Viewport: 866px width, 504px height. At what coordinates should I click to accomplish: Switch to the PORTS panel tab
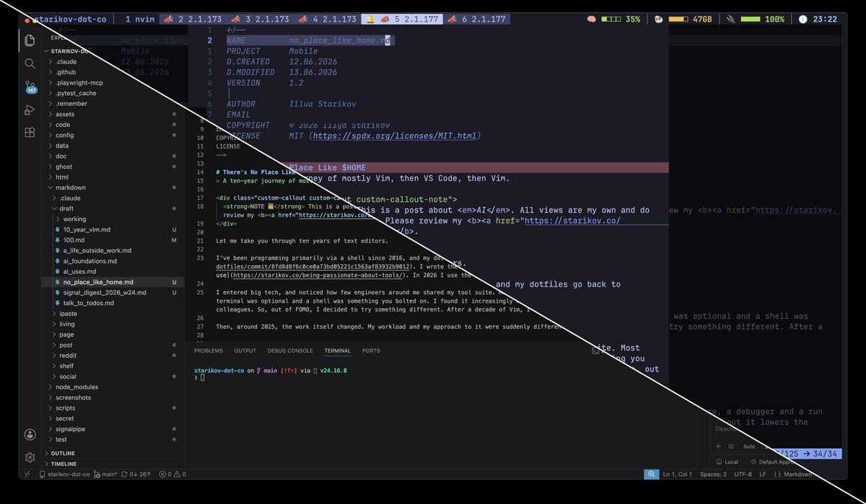coord(371,350)
